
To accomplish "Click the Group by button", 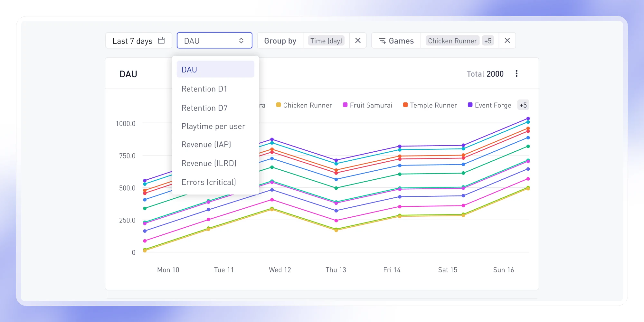I will [280, 41].
